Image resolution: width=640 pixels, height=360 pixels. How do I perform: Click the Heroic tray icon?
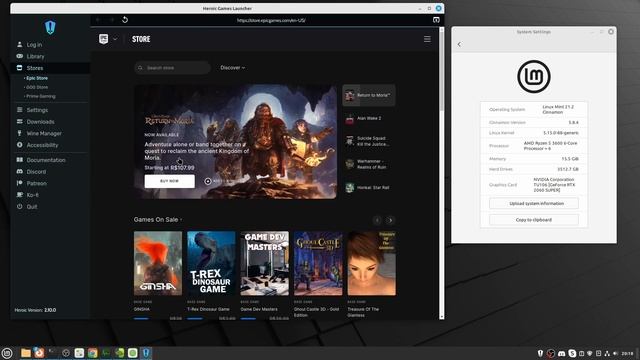540,353
